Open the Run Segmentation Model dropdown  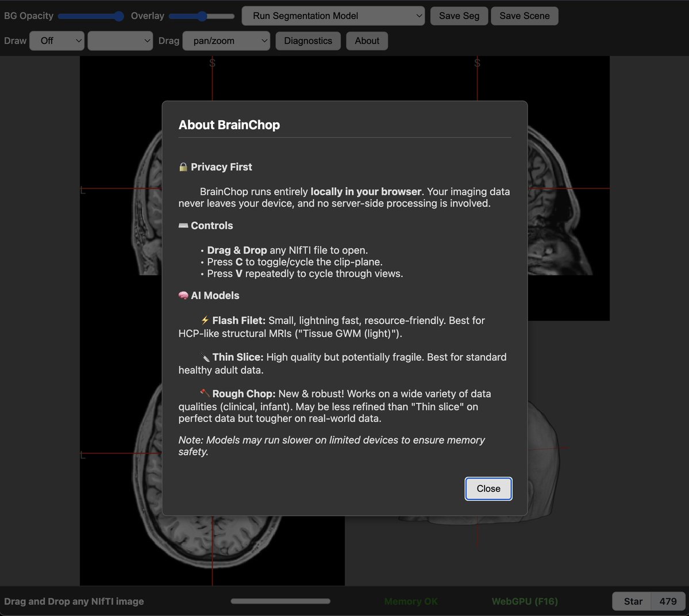click(x=333, y=16)
